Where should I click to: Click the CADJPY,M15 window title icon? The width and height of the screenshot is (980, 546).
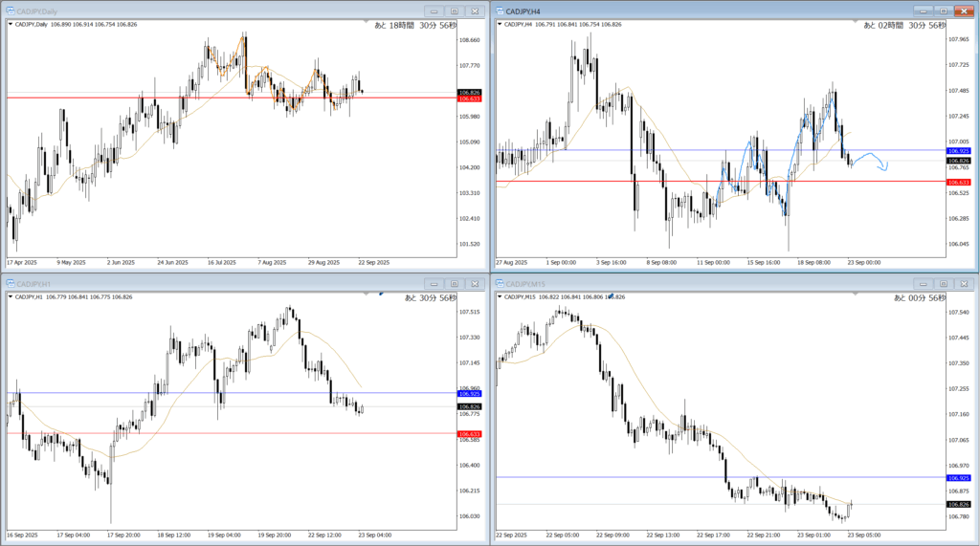tap(499, 284)
